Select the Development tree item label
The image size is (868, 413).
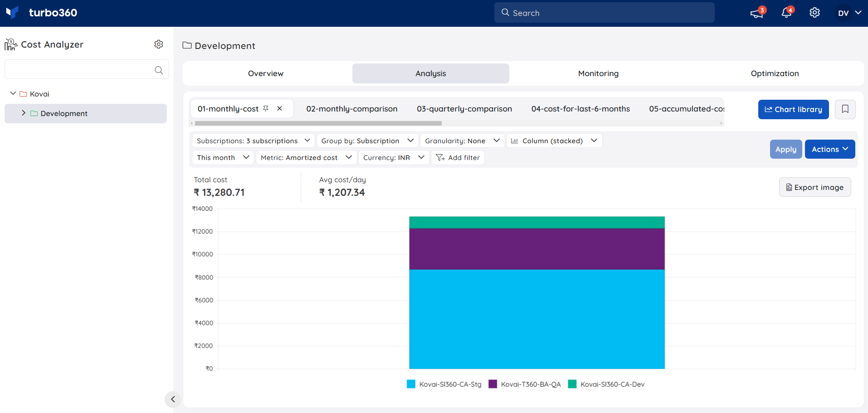[x=64, y=113]
